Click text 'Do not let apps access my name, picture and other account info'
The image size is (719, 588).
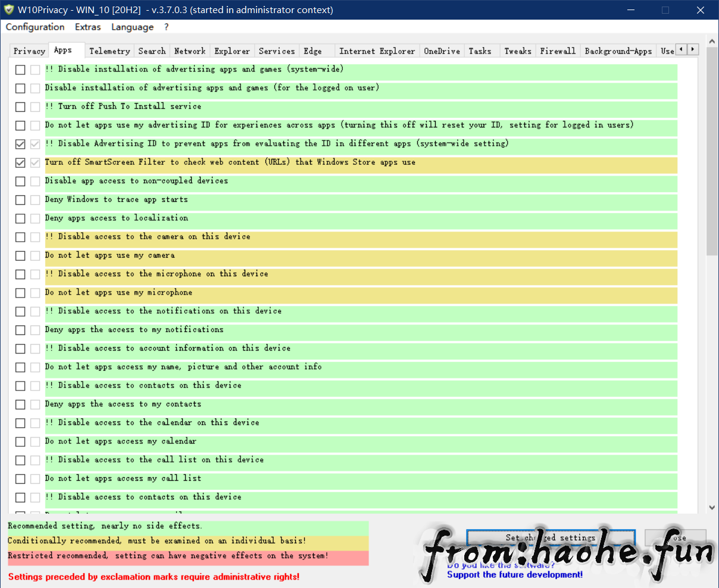tap(183, 367)
